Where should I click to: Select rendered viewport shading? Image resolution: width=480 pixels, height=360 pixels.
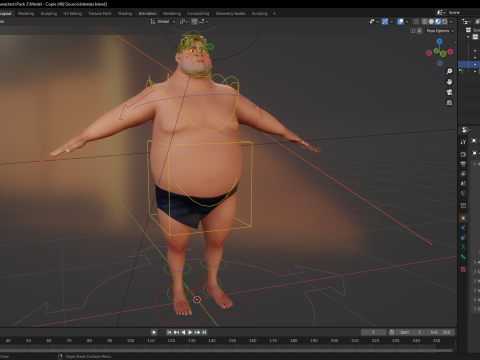(x=445, y=21)
